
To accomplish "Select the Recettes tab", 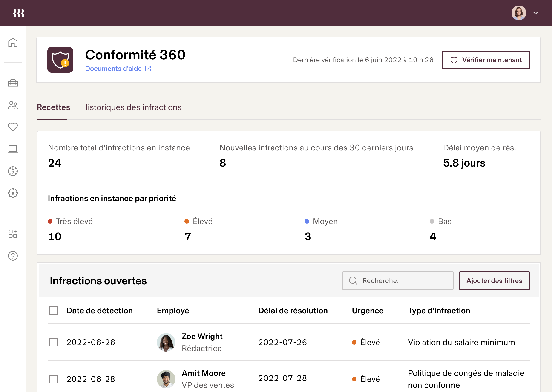I will point(53,107).
